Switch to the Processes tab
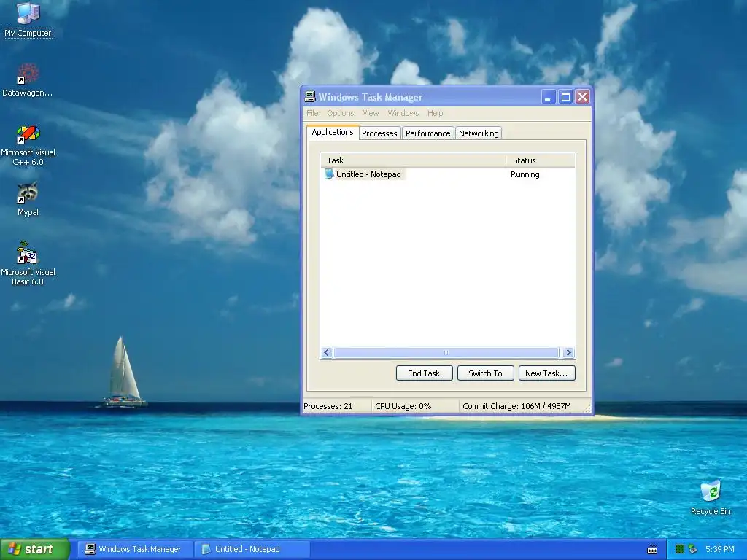 [x=379, y=133]
